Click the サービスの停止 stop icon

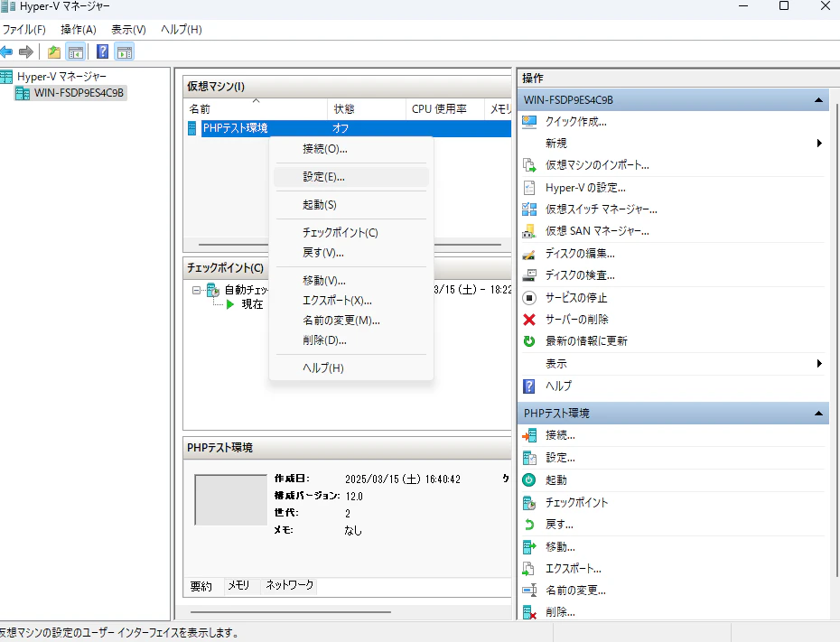[529, 298]
